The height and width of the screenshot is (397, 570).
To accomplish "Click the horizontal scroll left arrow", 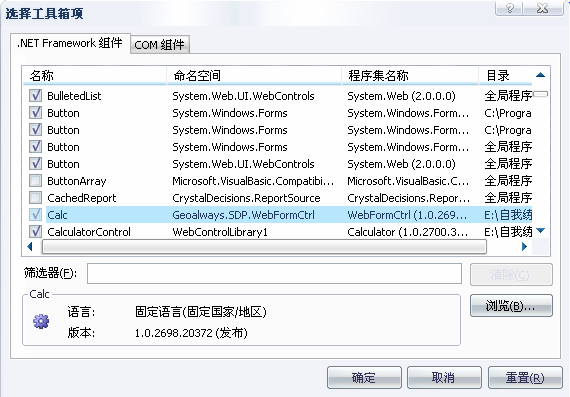I will 30,246.
